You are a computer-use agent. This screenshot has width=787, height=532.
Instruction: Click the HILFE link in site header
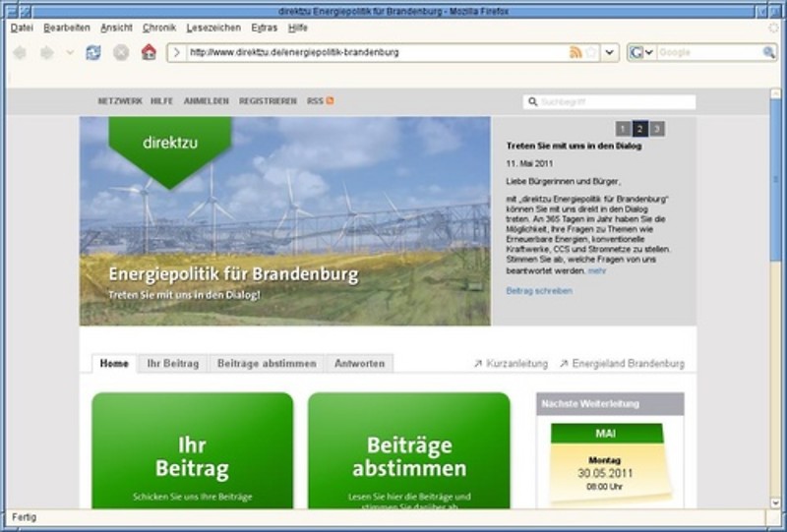click(x=161, y=101)
